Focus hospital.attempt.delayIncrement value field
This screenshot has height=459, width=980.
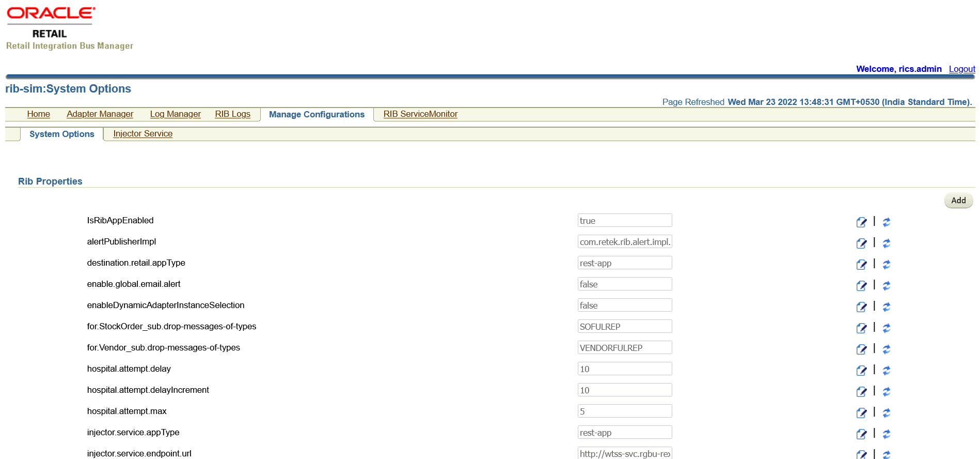coord(625,390)
